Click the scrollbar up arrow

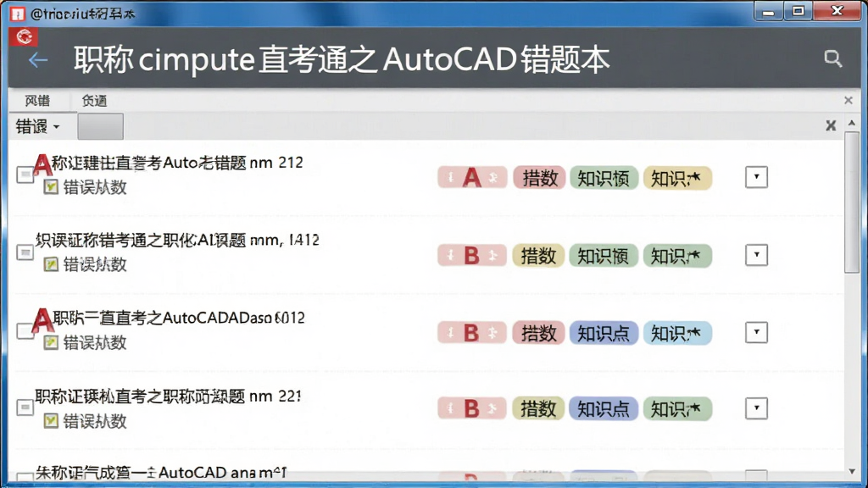[x=851, y=122]
